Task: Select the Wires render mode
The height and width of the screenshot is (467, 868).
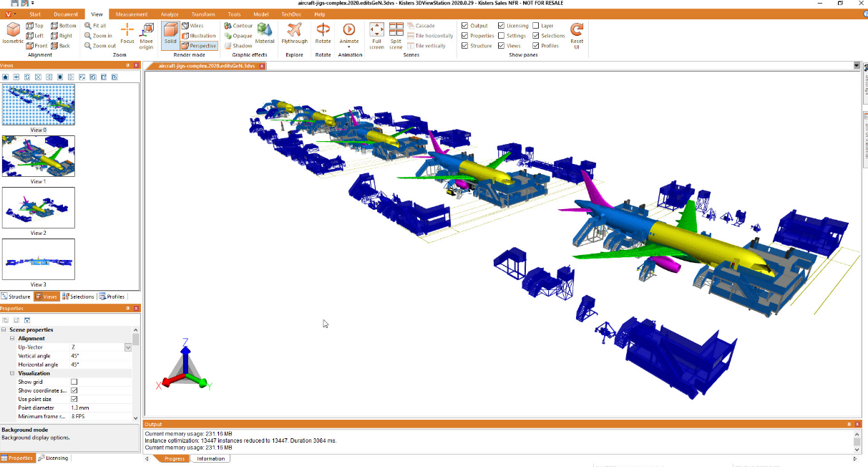Action: tap(192, 26)
